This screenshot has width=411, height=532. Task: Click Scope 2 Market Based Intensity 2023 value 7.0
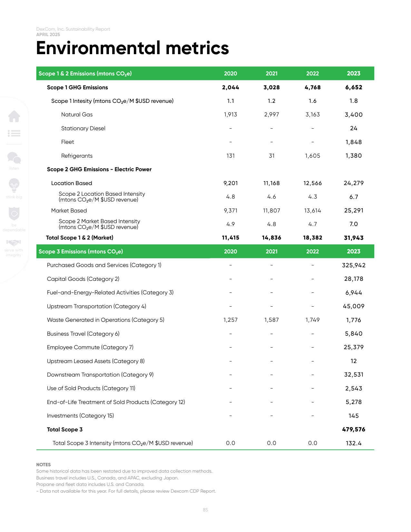(354, 224)
